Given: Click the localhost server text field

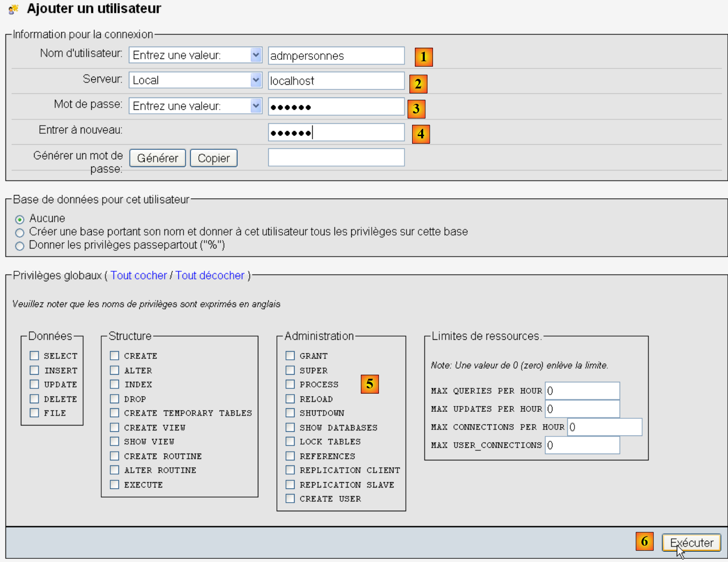Looking at the screenshot, I should tap(336, 81).
